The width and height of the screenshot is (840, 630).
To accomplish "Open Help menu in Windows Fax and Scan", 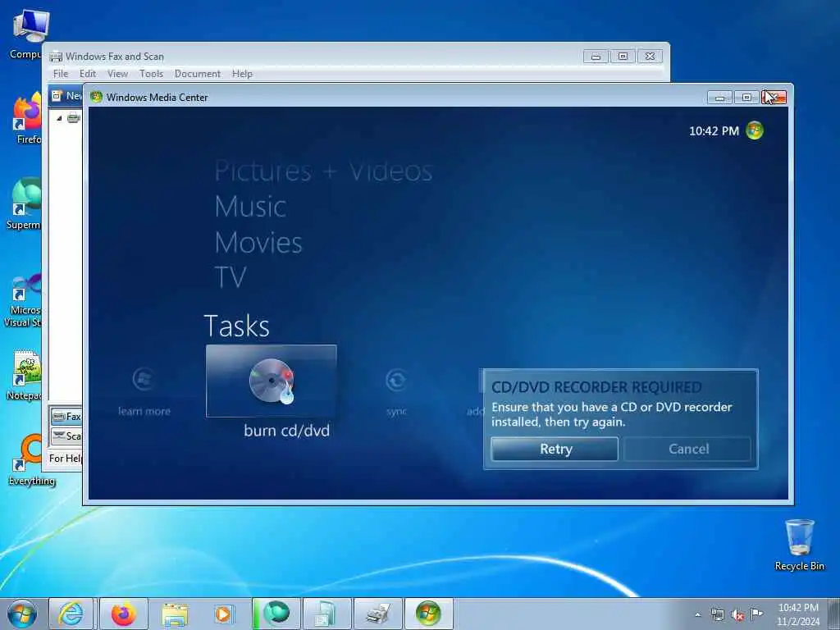I will click(x=242, y=74).
